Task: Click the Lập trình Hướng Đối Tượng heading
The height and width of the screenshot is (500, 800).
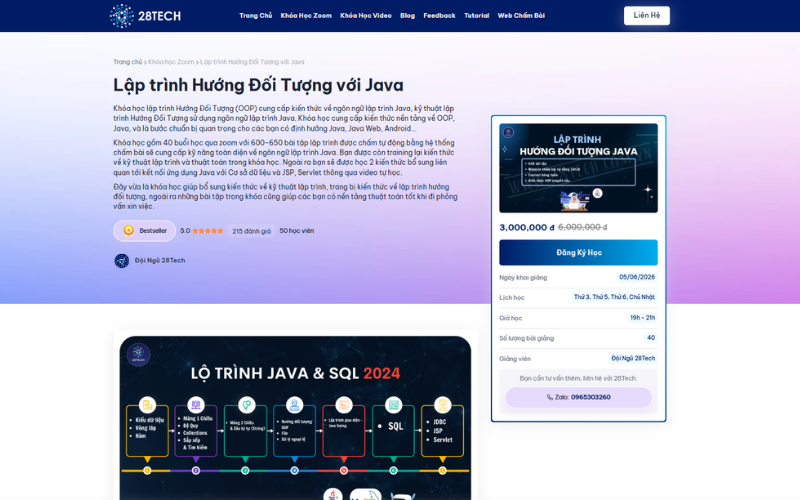Action: [258, 85]
